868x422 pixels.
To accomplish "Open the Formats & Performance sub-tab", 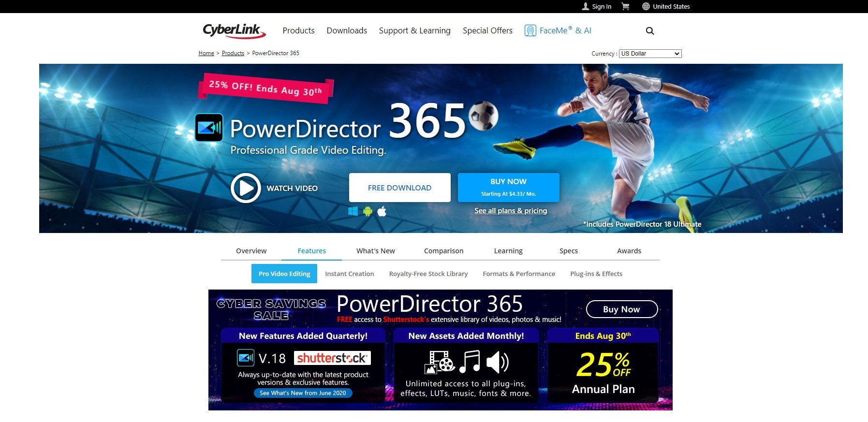I will [519, 274].
